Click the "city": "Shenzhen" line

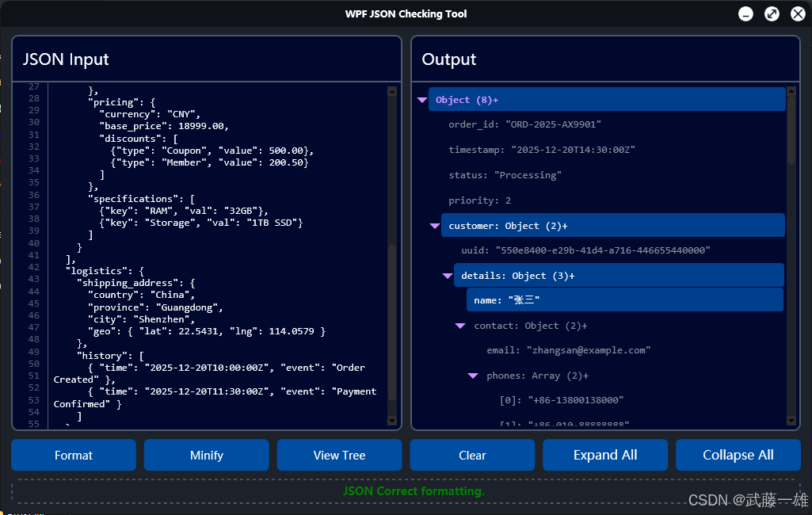[141, 319]
